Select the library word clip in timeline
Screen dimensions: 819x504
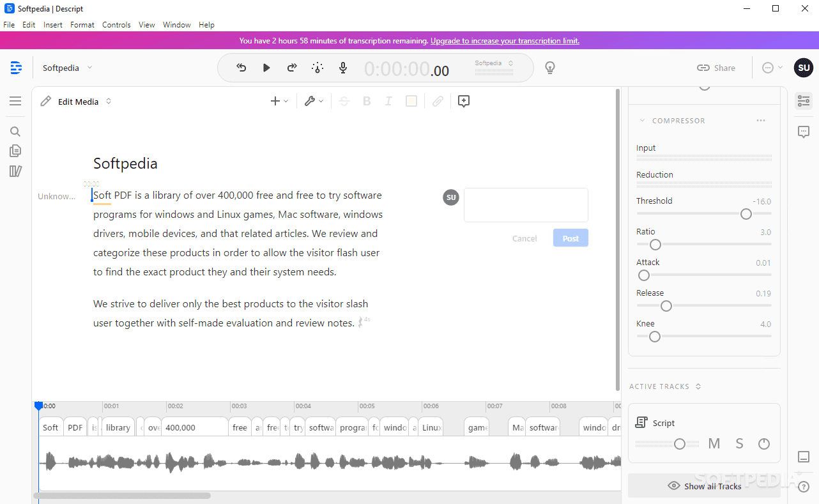click(x=118, y=427)
